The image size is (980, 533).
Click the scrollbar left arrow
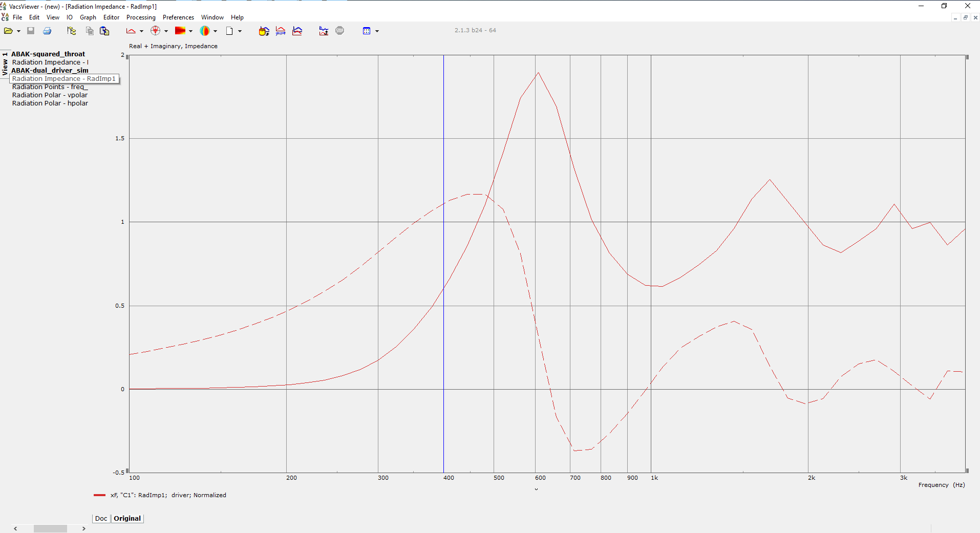point(15,529)
